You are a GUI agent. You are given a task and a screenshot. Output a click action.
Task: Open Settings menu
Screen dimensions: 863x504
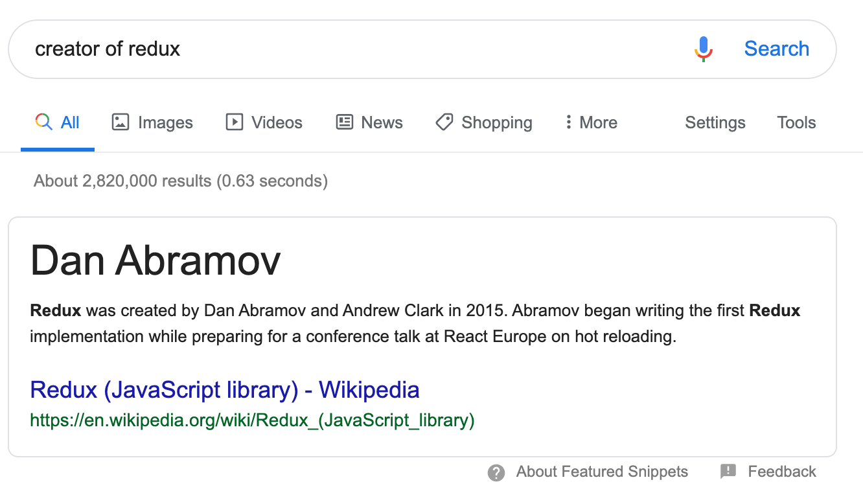point(715,122)
